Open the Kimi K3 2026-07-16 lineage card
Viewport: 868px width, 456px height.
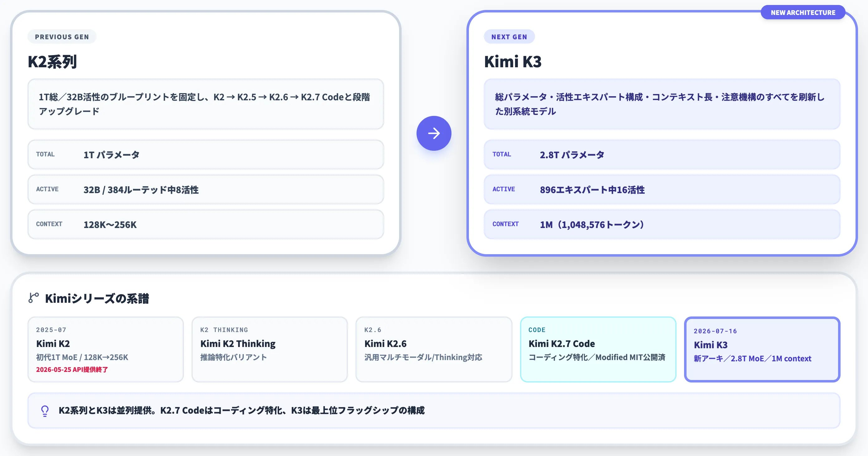pyautogui.click(x=762, y=349)
